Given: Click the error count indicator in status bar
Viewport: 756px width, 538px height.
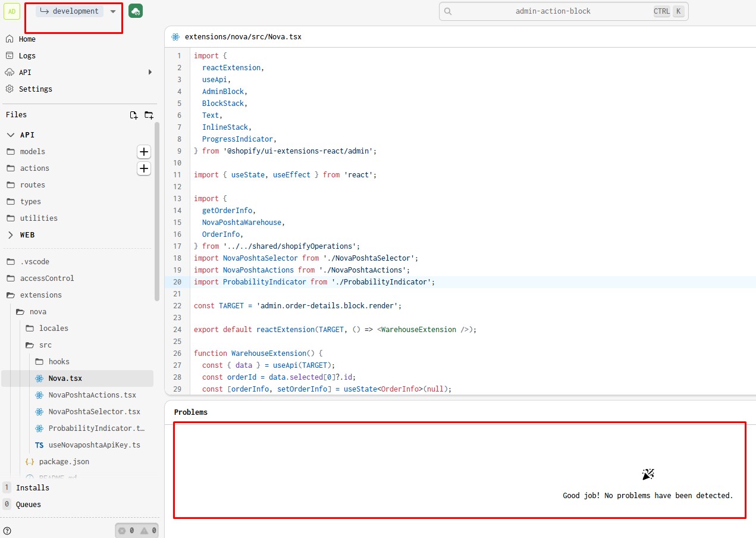Looking at the screenshot, I should pos(124,530).
